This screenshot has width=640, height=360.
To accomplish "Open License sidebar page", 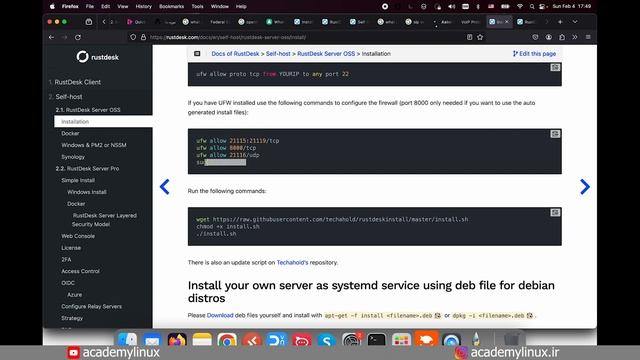I will [x=71, y=248].
